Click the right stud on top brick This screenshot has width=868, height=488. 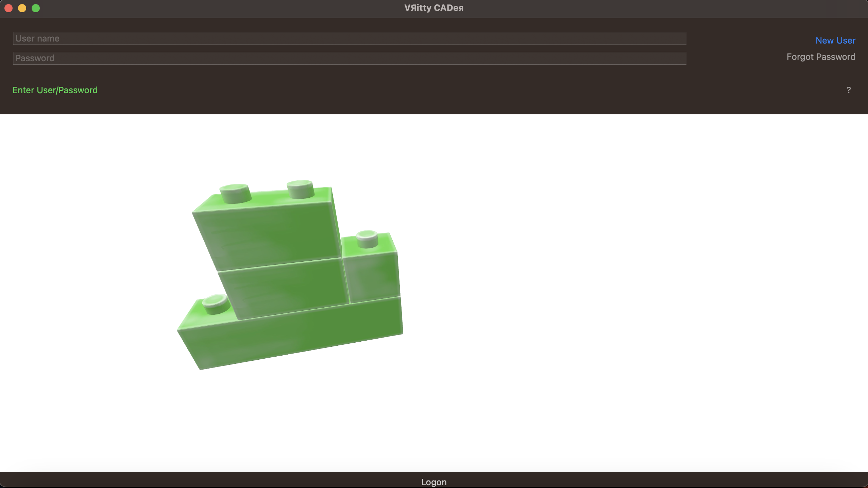(300, 189)
